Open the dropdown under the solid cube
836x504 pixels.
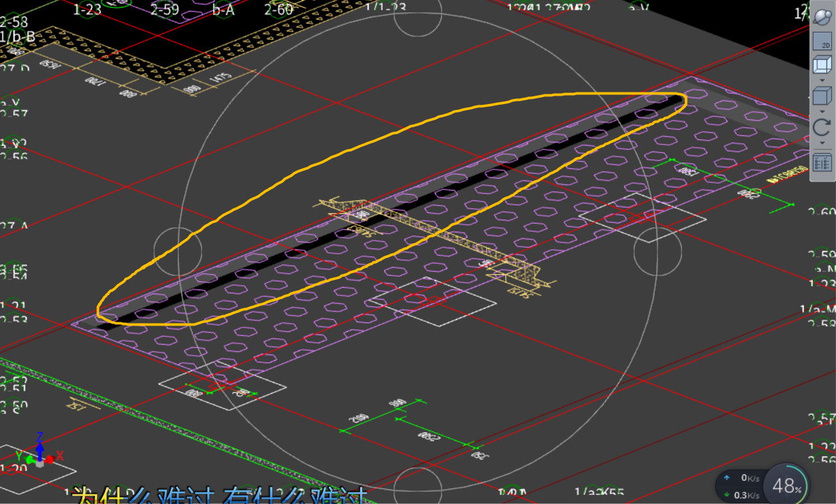click(x=822, y=112)
